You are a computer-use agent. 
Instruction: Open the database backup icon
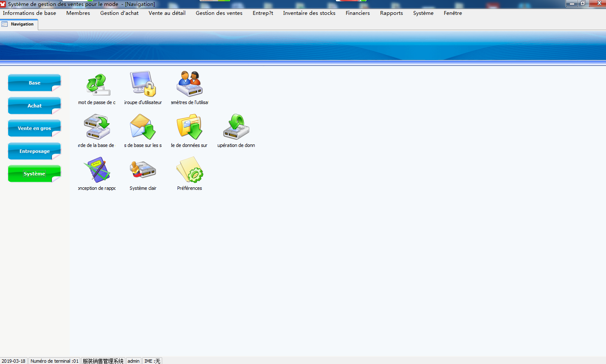point(97,127)
